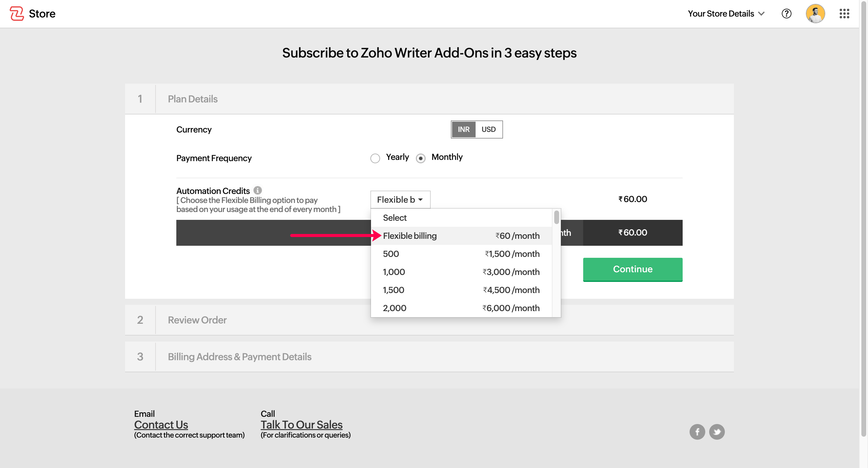Switch currency to USD
The height and width of the screenshot is (468, 868).
[x=488, y=129]
